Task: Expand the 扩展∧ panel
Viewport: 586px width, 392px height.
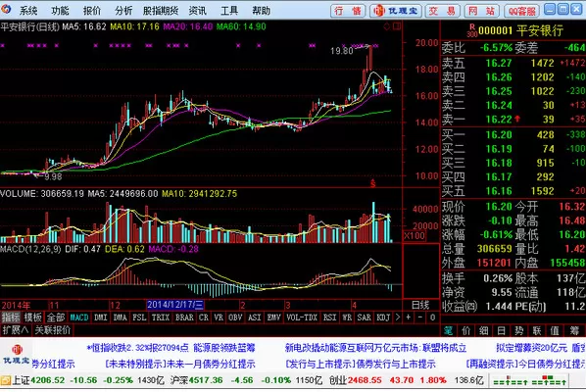Action: pos(16,330)
